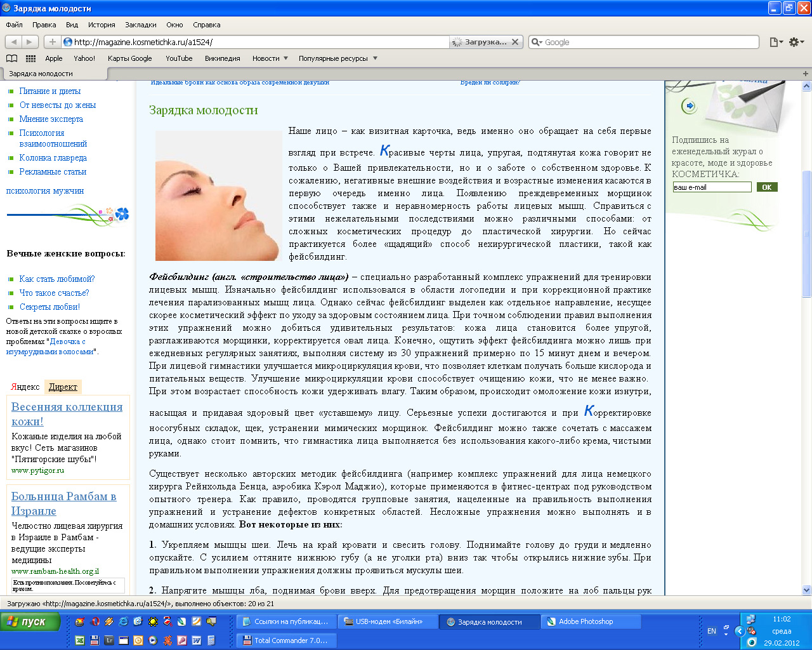This screenshot has width=812, height=650.
Task: Click the floppy disk quick launch icon
Action: 95,640
